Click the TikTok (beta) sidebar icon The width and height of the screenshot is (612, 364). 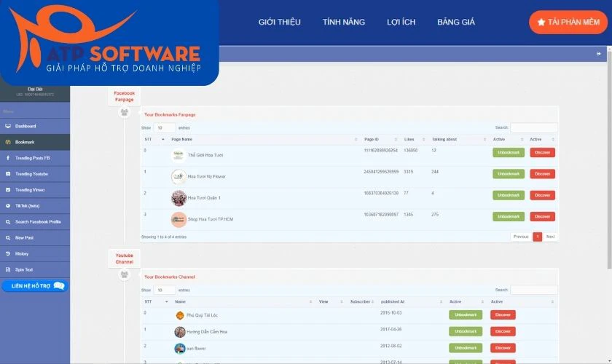click(8, 205)
